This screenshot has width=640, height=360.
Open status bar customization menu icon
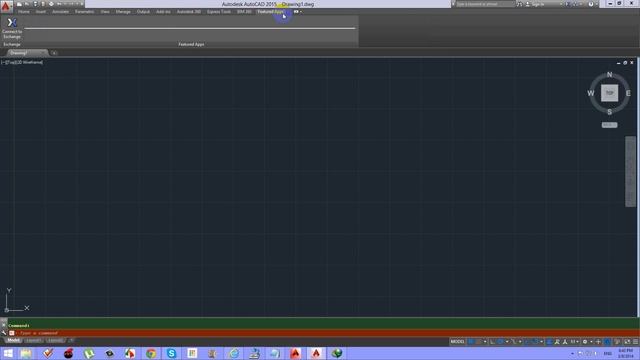tap(635, 342)
